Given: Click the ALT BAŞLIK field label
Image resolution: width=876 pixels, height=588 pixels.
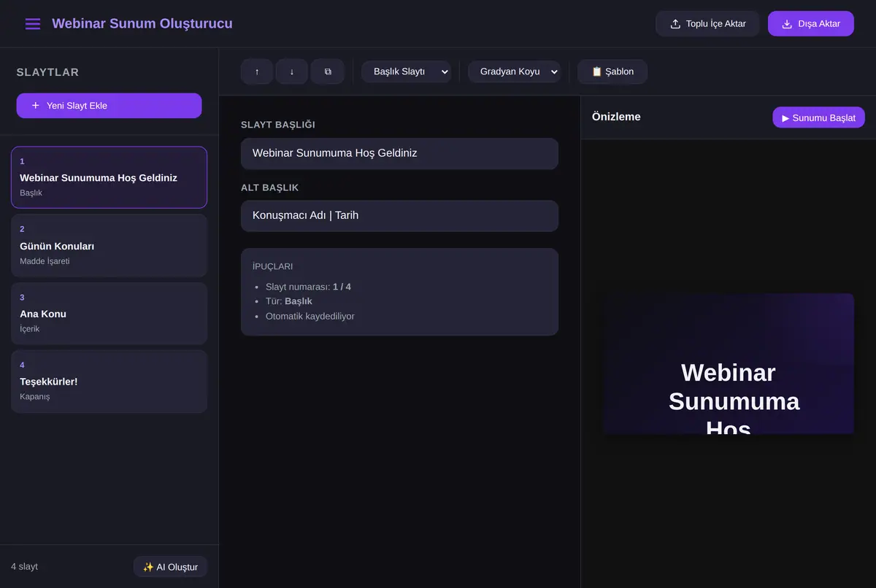Looking at the screenshot, I should coord(270,187).
